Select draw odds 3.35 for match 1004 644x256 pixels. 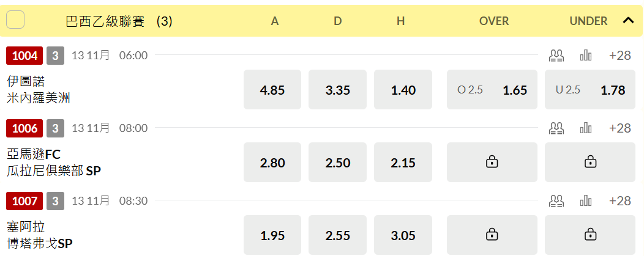coord(337,89)
